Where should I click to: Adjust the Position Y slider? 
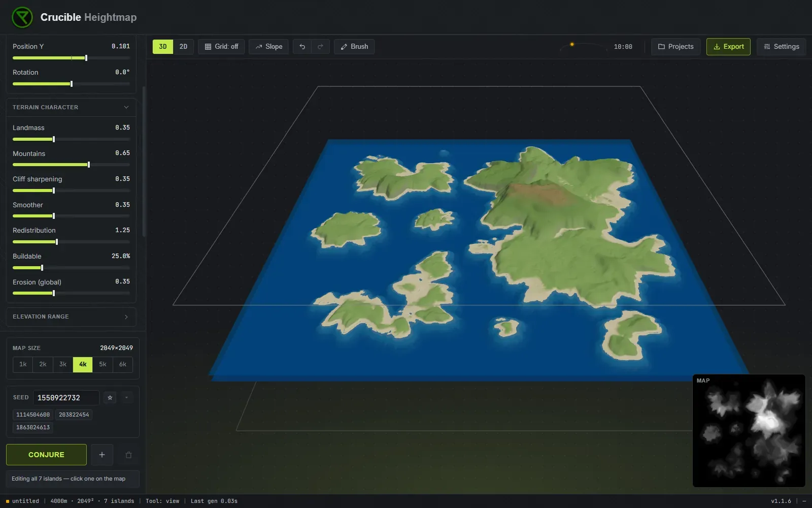coord(71,58)
